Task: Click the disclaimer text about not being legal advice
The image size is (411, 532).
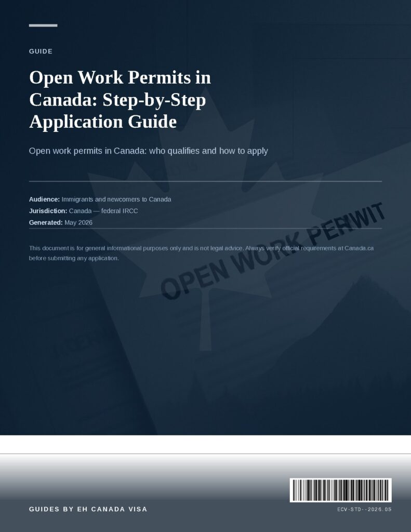Action: 201,253
